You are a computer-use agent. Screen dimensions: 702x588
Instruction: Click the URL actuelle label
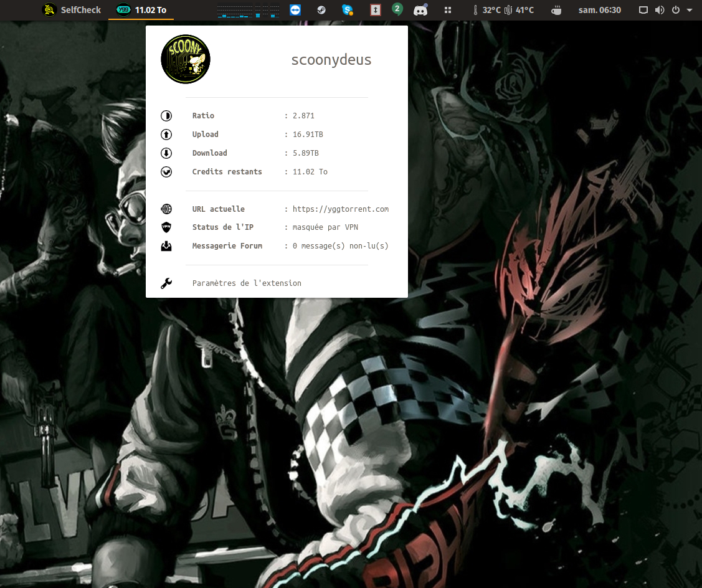[219, 209]
